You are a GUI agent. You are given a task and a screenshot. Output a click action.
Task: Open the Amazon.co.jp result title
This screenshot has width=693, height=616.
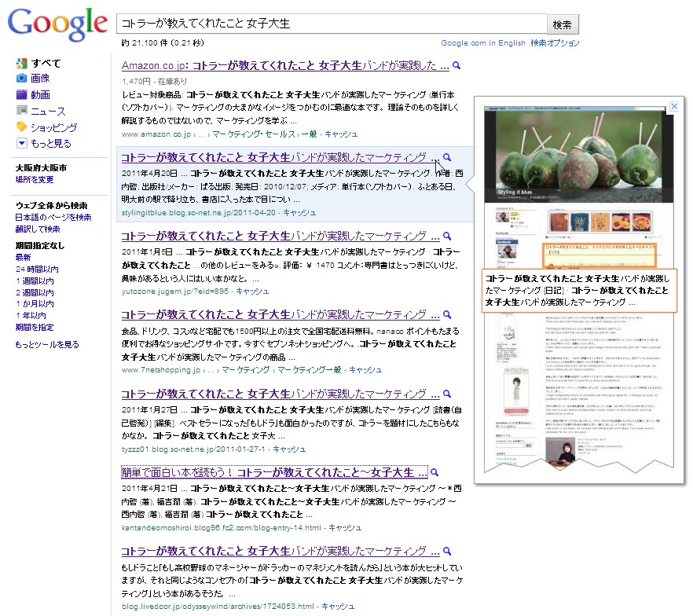pos(285,66)
